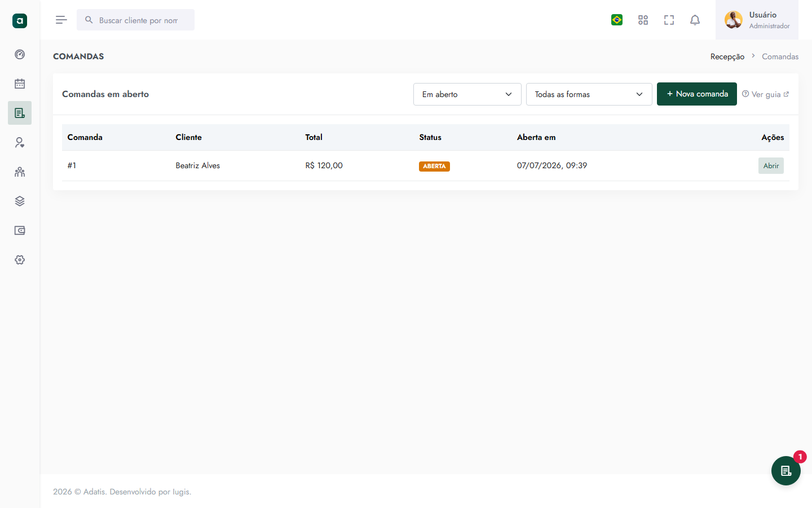The height and width of the screenshot is (508, 812).
Task: Open the 'Ver guia' help link
Action: click(765, 94)
